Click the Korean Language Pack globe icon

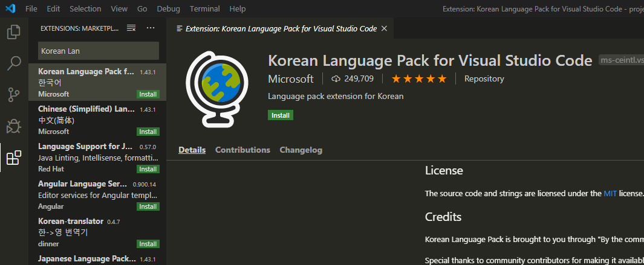click(217, 89)
